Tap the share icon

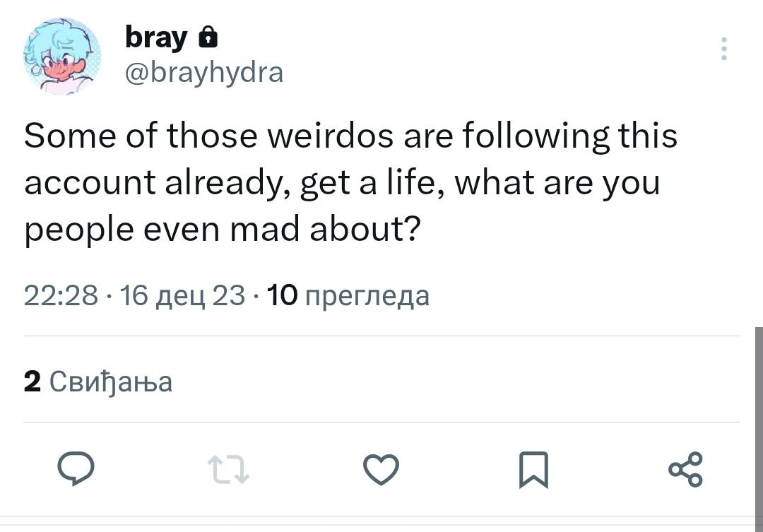point(685,469)
